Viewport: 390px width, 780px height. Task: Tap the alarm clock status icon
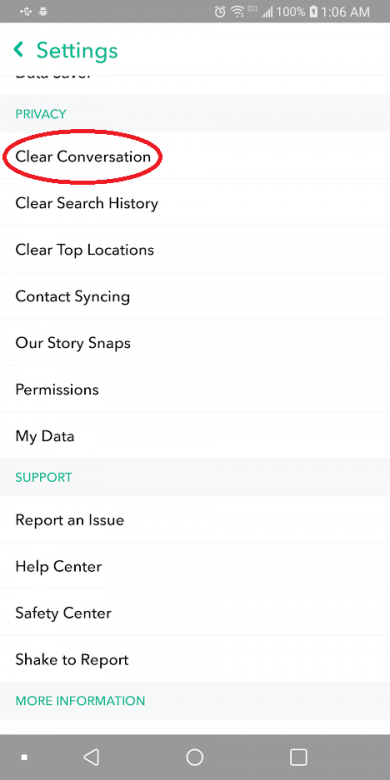[220, 12]
